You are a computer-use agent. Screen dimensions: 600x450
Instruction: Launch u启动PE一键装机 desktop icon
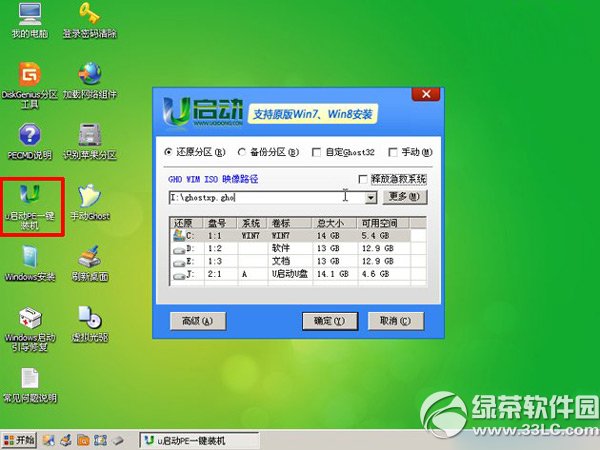point(29,207)
